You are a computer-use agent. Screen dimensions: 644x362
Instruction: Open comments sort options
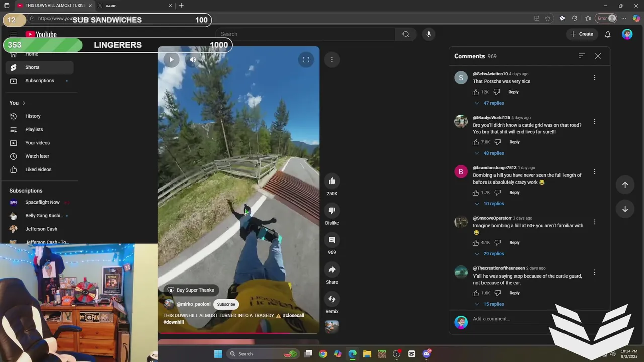tap(582, 56)
